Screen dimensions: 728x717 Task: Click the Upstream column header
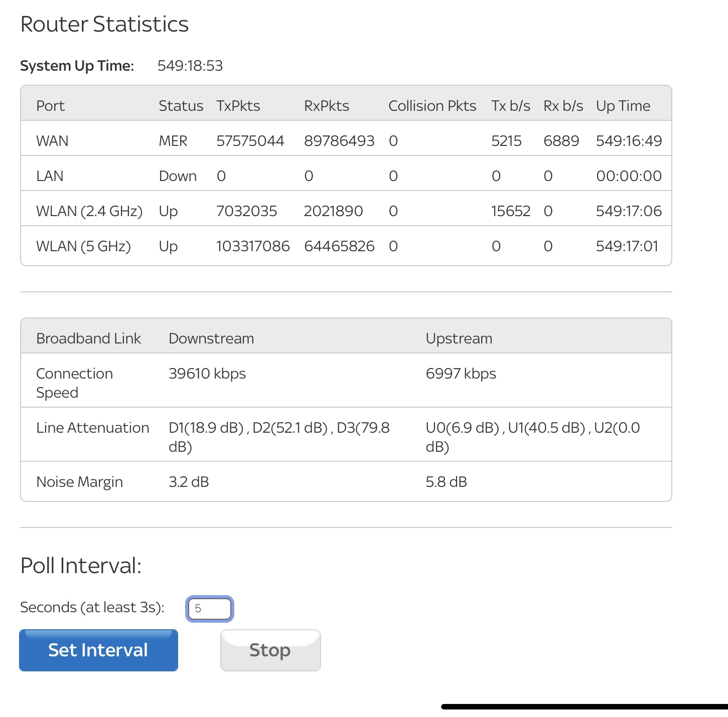click(x=459, y=338)
